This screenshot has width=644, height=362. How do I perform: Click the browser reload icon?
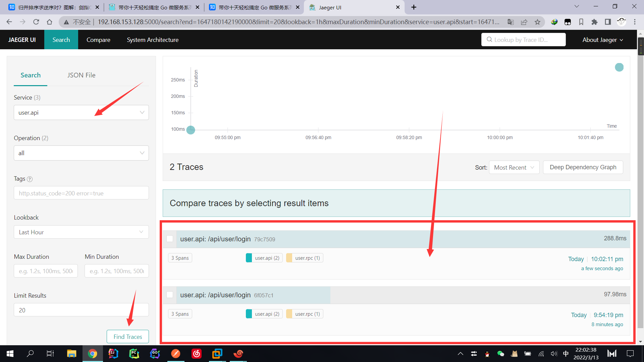pyautogui.click(x=36, y=22)
